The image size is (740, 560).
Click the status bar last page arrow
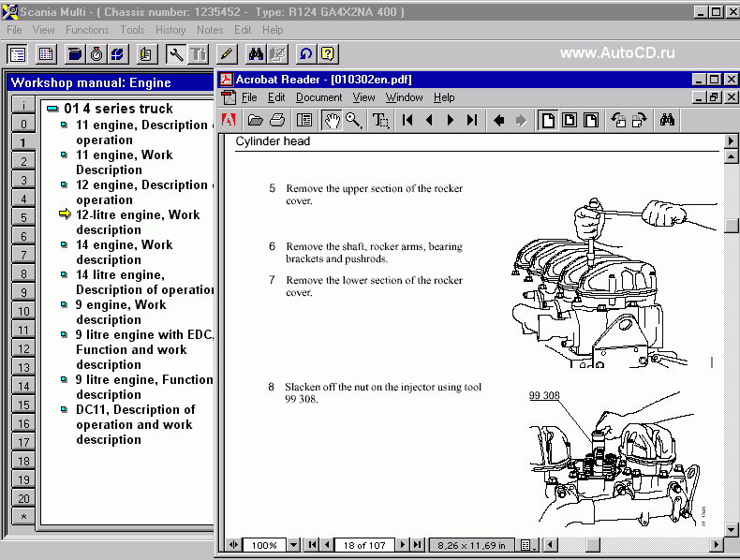point(417,545)
